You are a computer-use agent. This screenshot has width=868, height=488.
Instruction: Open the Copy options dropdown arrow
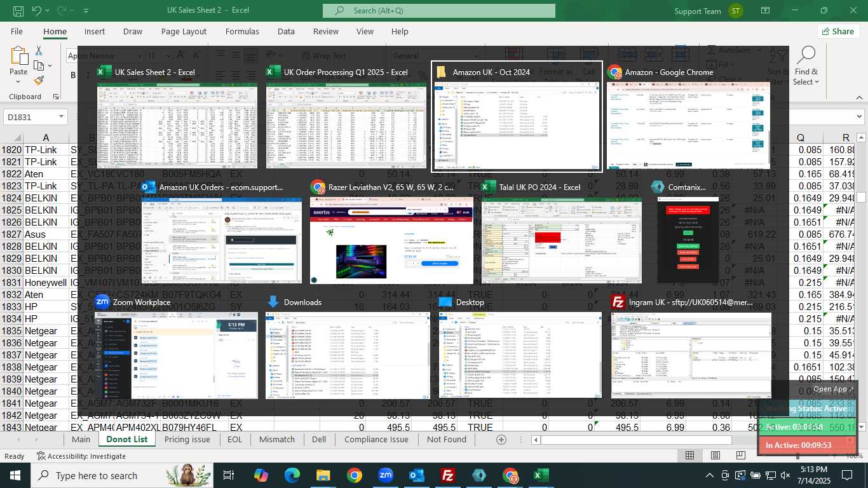(x=50, y=65)
